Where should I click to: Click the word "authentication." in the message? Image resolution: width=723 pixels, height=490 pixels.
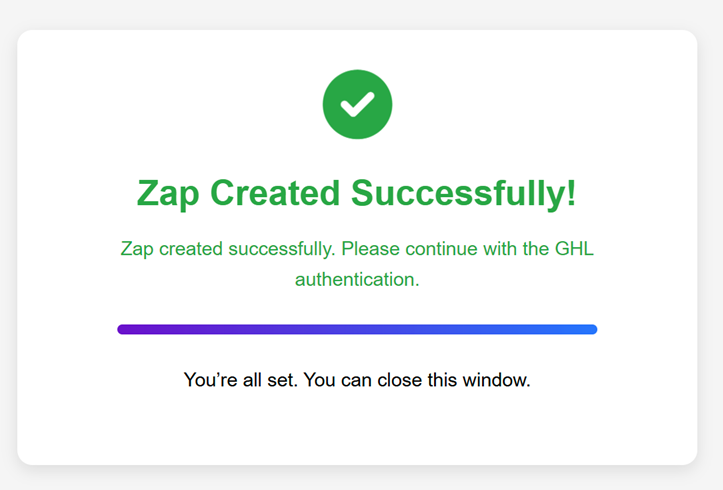pos(357,280)
